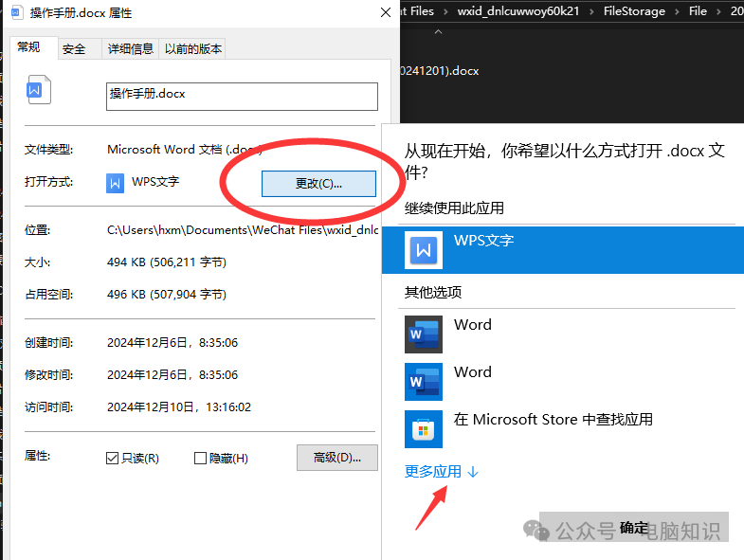Click the sort arrow above Explorer file list
This screenshot has height=560, width=744.
(439, 32)
